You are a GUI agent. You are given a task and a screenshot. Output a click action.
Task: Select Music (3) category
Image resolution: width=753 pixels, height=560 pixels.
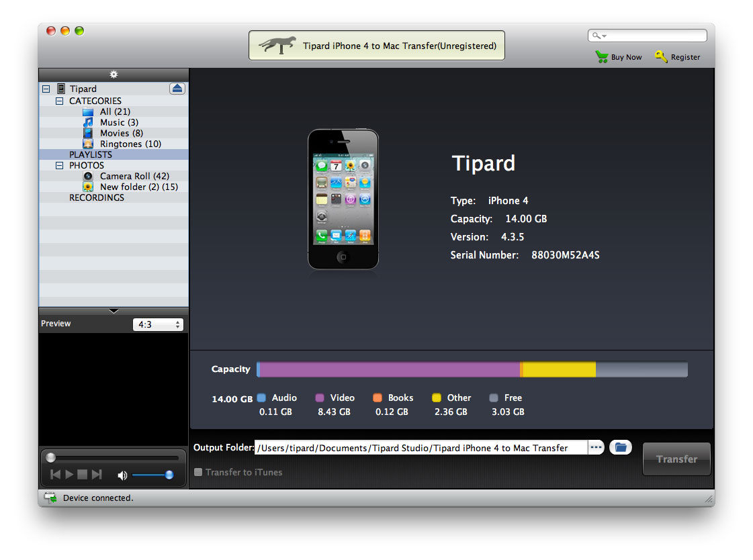pos(119,122)
